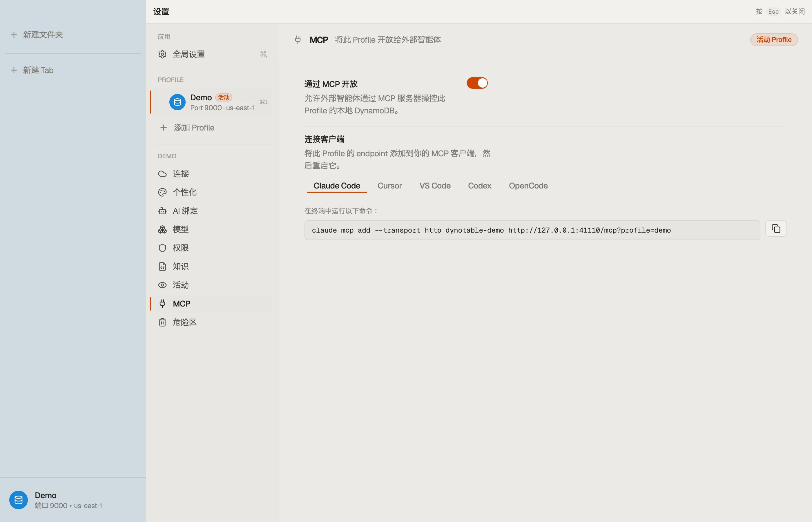812x522 pixels.
Task: Open the 知识 settings section
Action: coord(212,267)
